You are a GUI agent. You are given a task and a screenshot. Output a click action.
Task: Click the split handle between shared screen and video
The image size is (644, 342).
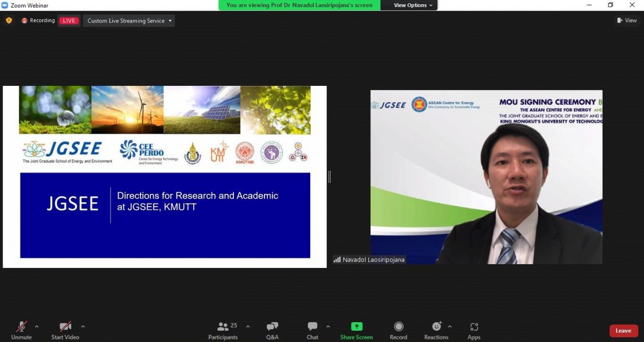[x=330, y=177]
